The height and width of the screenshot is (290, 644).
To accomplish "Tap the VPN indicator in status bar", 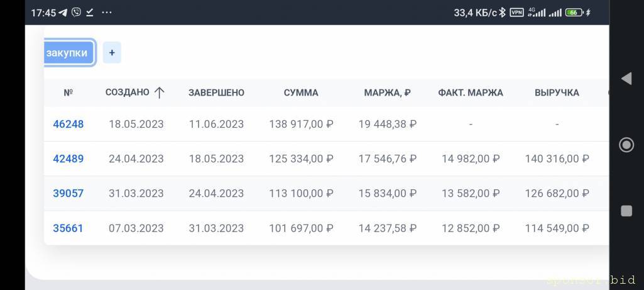I will pos(516,13).
